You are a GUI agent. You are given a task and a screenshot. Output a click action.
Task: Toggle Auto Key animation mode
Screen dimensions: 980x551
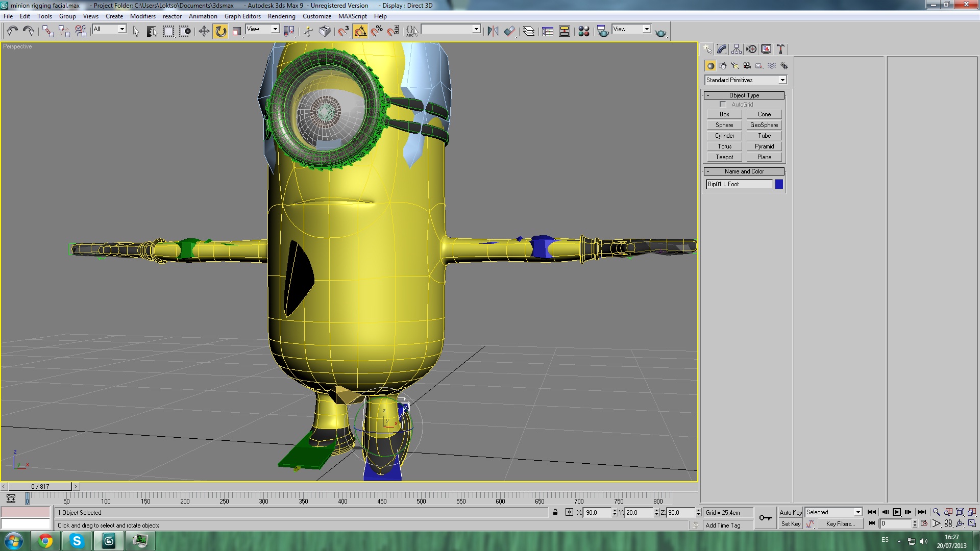coord(790,512)
